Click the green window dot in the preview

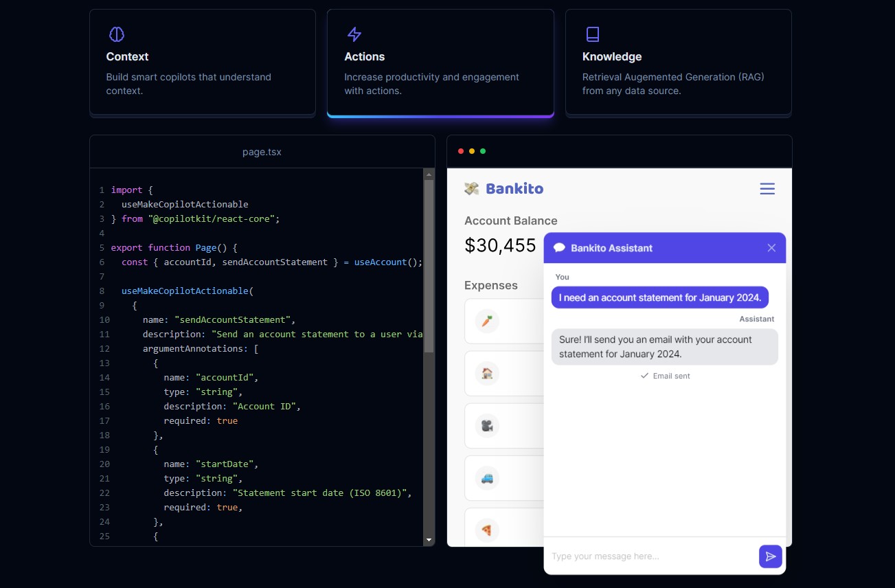pos(483,151)
